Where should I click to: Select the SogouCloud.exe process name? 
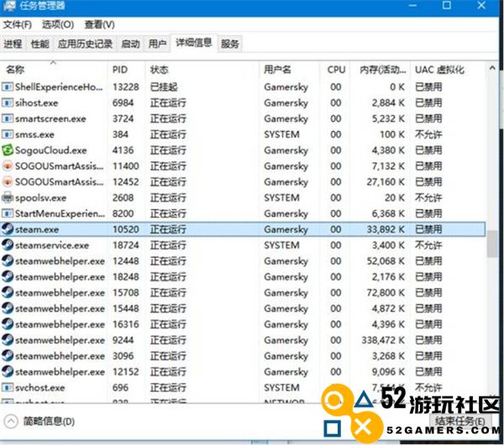tap(50, 150)
